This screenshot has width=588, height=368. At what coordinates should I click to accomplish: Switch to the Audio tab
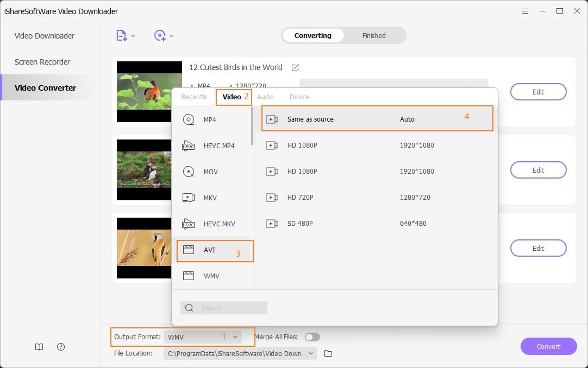coord(266,97)
